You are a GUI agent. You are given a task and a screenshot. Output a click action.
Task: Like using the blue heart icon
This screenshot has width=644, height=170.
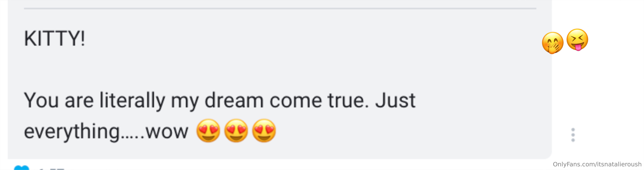tap(21, 168)
